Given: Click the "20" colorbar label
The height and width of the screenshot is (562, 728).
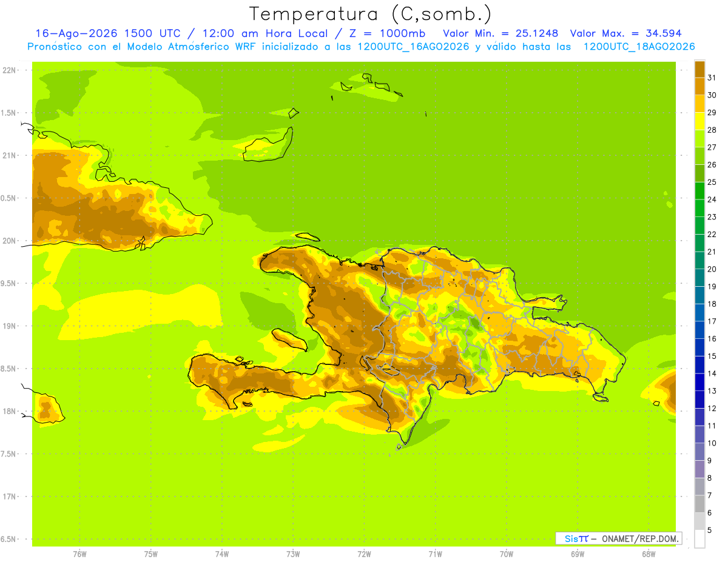Looking at the screenshot, I should pyautogui.click(x=712, y=269).
